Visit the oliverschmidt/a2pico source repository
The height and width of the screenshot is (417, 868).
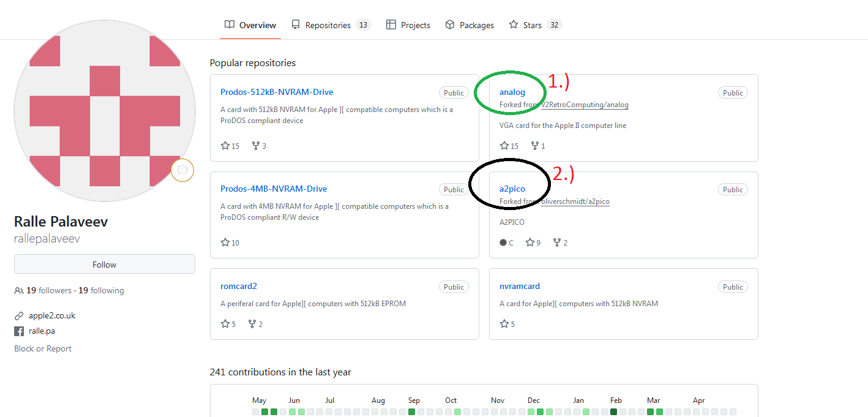[575, 201]
